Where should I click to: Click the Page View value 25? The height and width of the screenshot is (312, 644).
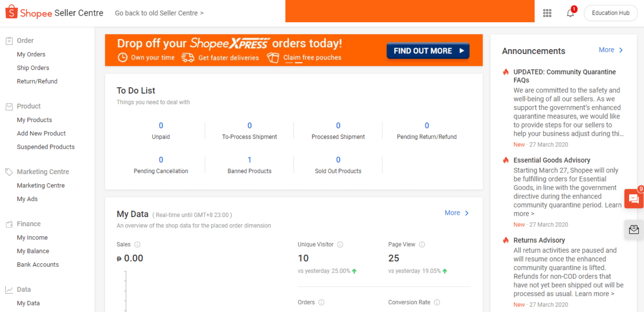tap(394, 258)
